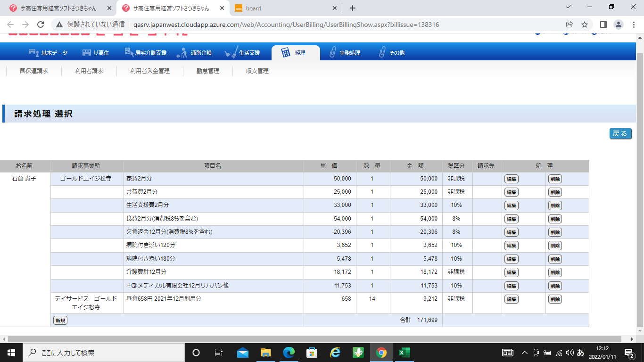Open 居宅介護支援 navigation icon
Image resolution: width=644 pixels, height=362 pixels.
[128, 53]
